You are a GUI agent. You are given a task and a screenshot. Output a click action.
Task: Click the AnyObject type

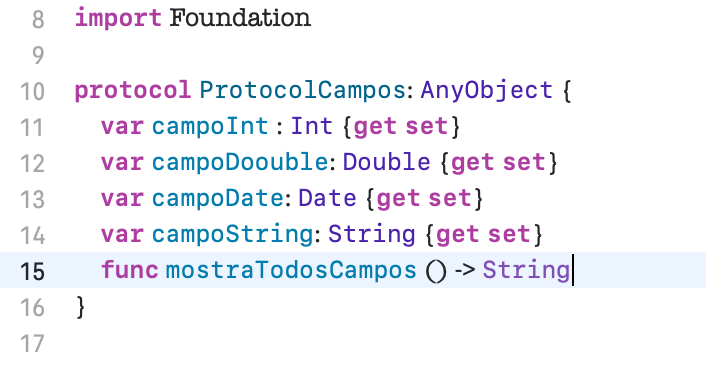[486, 91]
